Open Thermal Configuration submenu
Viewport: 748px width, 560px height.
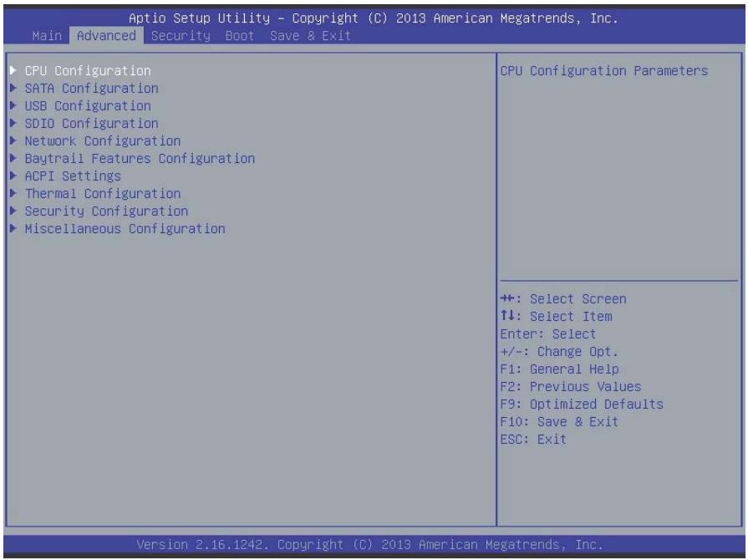[x=103, y=194]
